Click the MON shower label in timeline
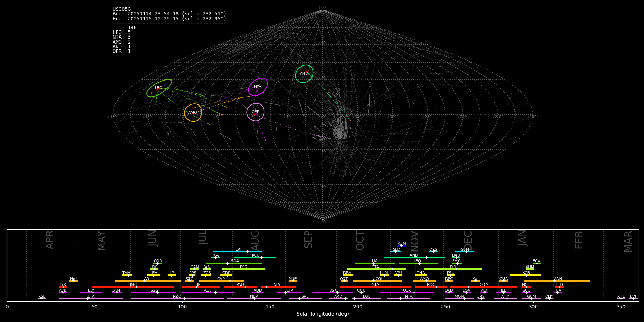 click(459, 297)
